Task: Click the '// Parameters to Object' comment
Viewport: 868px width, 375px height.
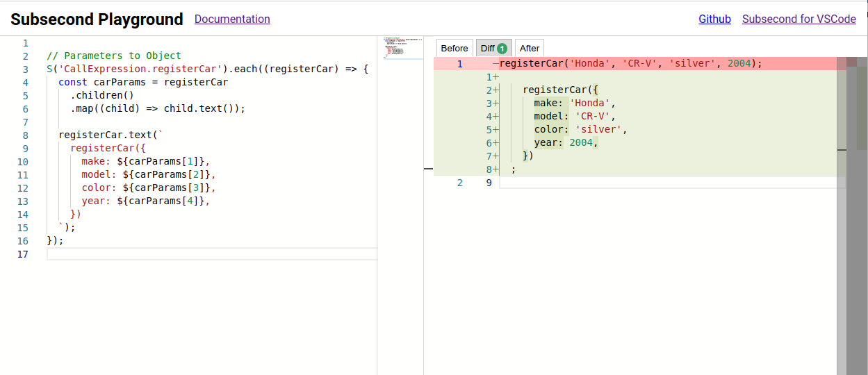Action: click(114, 56)
